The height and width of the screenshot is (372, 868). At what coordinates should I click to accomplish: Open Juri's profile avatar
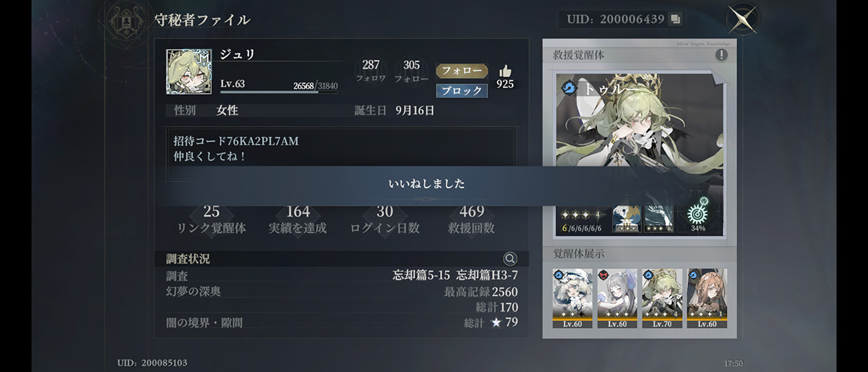pos(189,71)
